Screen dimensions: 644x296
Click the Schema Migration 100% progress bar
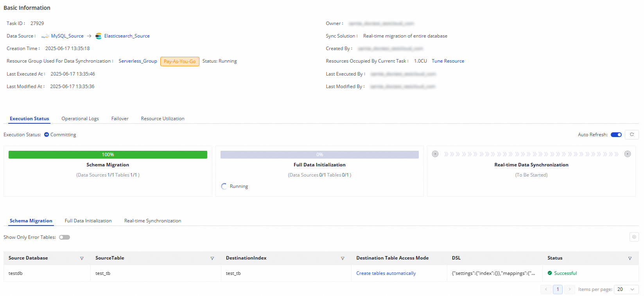[108, 155]
